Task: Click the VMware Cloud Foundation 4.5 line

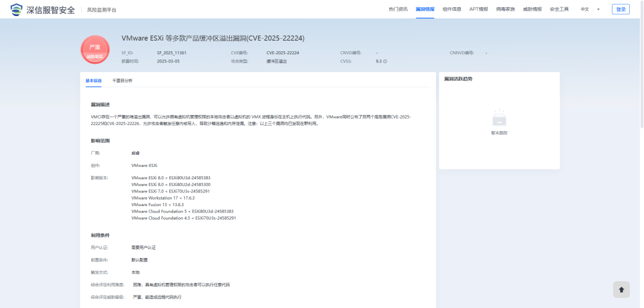Action: 184,218
